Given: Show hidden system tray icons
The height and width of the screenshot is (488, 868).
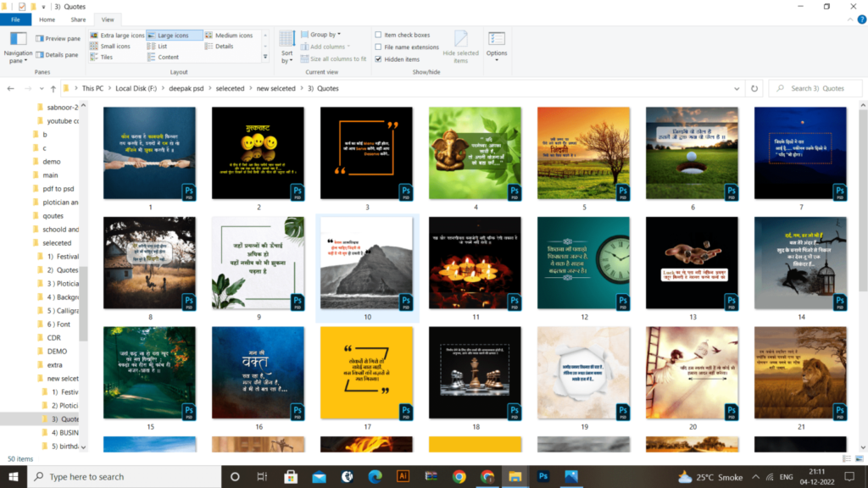Looking at the screenshot, I should point(755,476).
